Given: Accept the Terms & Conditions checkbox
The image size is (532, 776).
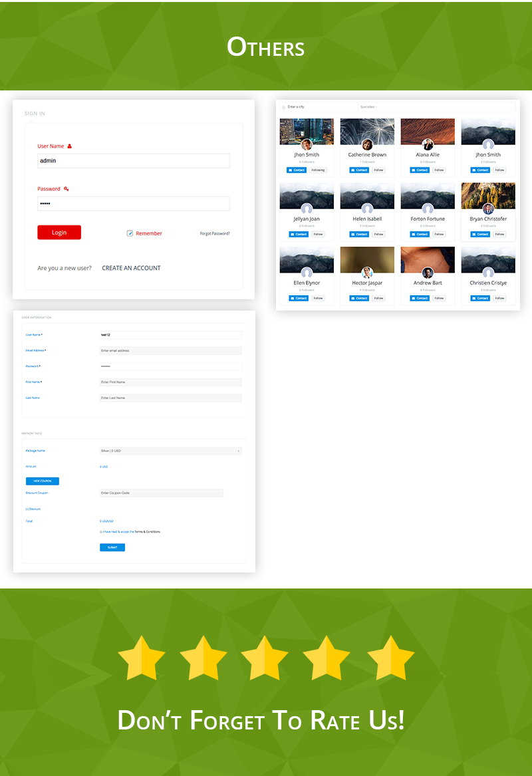Looking at the screenshot, I should 101,532.
